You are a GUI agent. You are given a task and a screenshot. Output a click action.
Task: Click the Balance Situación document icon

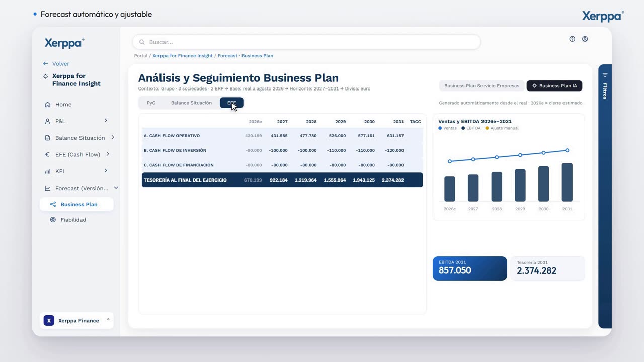click(x=48, y=138)
